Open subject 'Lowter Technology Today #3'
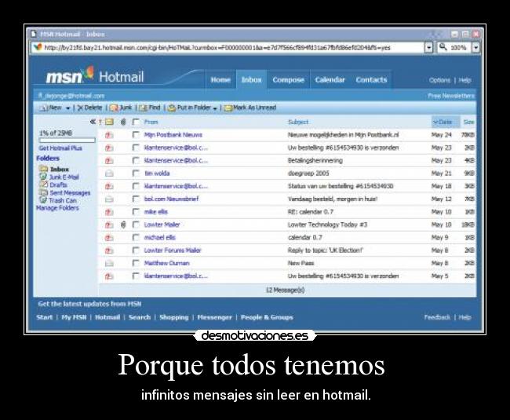This screenshot has width=510, height=420. pyautogui.click(x=327, y=225)
